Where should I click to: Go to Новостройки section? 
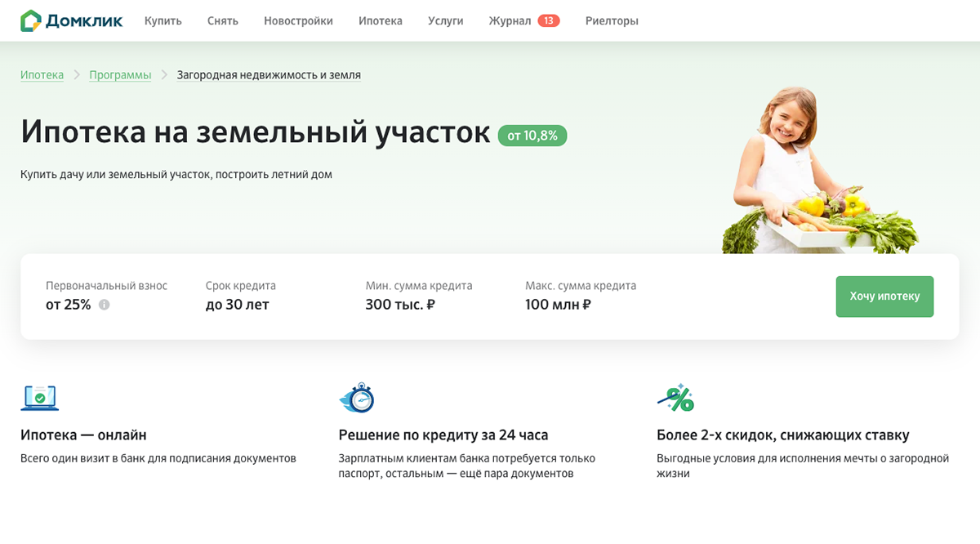tap(298, 21)
